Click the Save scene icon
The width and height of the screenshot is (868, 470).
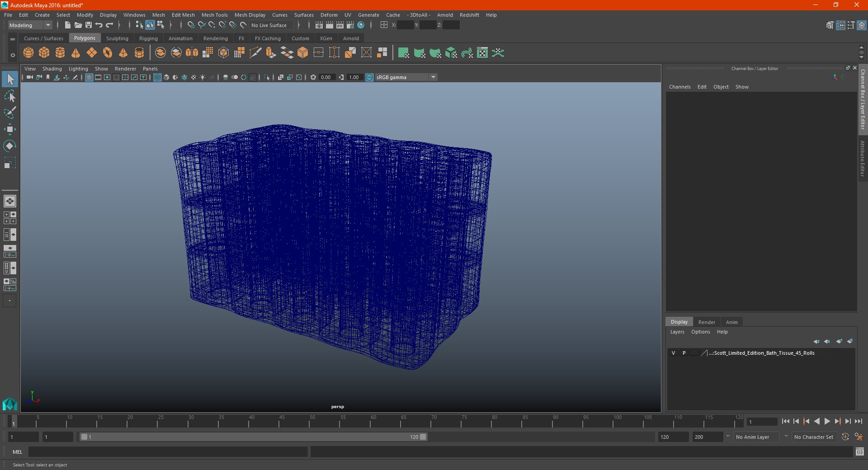pos(89,25)
